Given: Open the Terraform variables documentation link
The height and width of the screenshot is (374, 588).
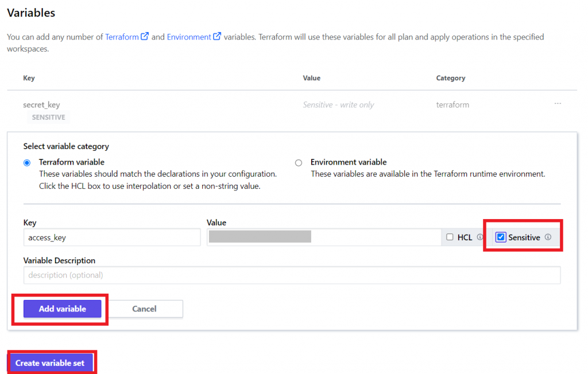Looking at the screenshot, I should tap(122, 37).
